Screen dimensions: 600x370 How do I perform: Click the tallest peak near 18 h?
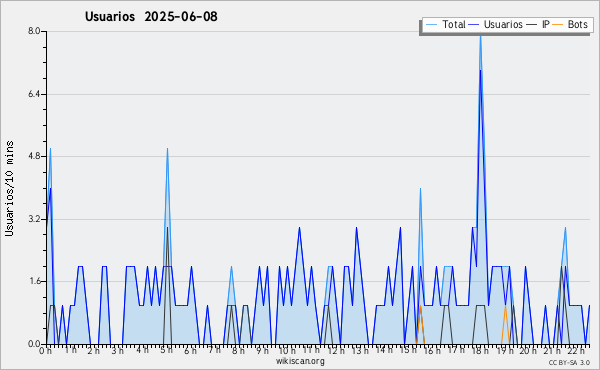[481, 36]
